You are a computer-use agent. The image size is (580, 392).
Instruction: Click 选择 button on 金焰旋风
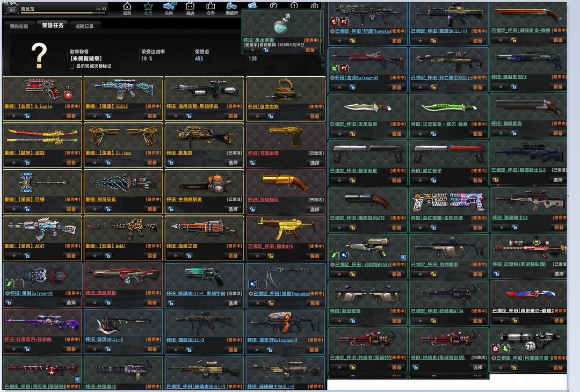click(x=315, y=209)
